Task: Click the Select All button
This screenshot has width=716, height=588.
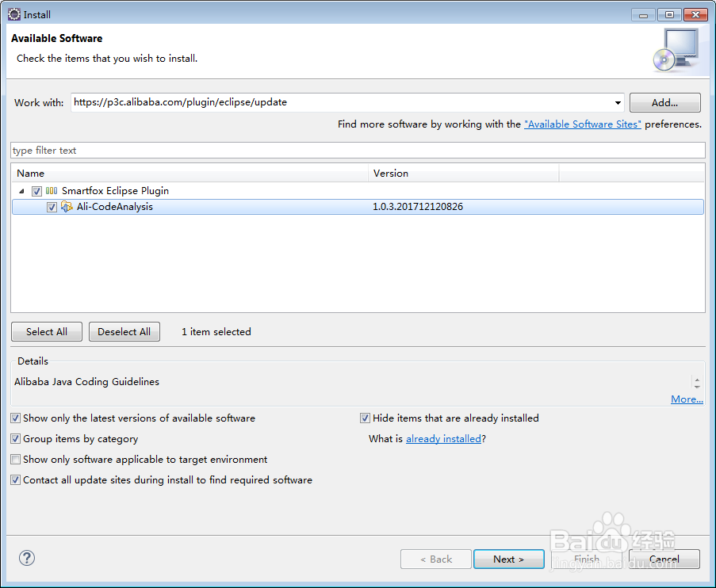Action: 47,331
